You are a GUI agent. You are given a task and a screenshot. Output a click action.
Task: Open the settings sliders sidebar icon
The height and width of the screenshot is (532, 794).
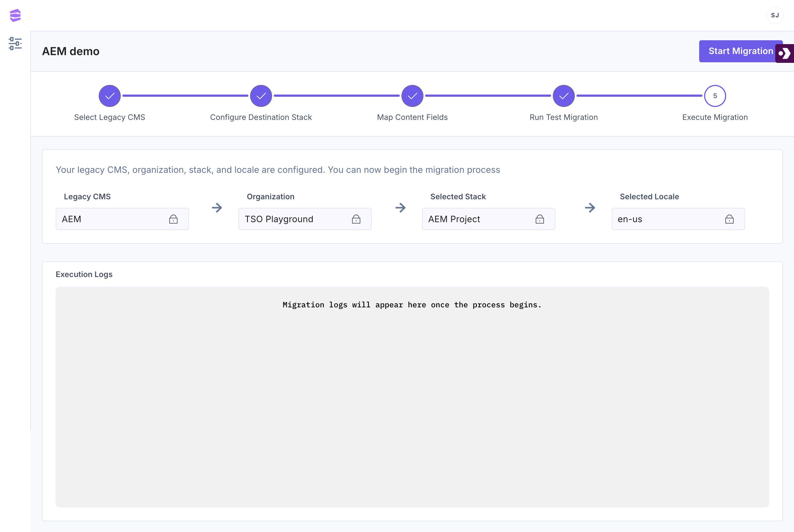tap(15, 44)
